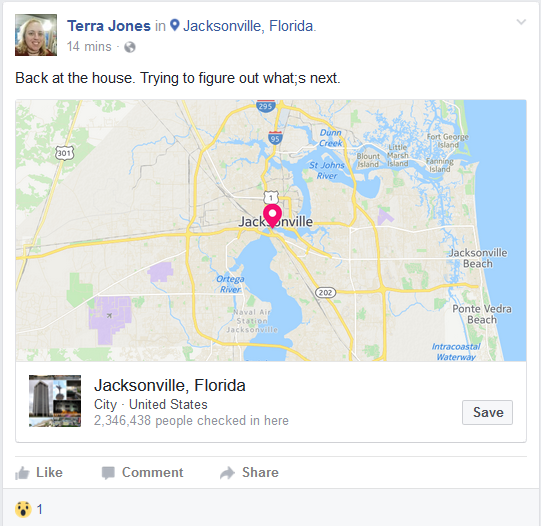View the wow reaction count
The image size is (541, 526).
click(x=29, y=509)
